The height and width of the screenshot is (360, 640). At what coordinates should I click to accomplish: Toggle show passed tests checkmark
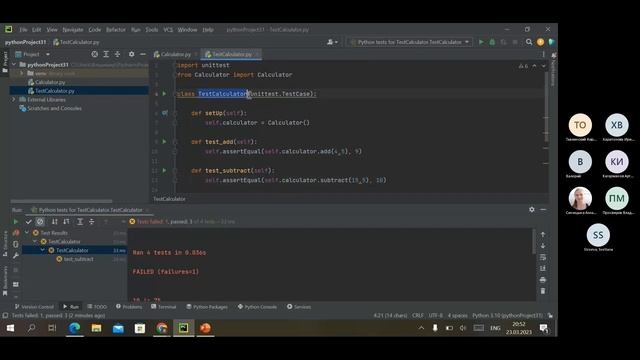pyautogui.click(x=28, y=222)
